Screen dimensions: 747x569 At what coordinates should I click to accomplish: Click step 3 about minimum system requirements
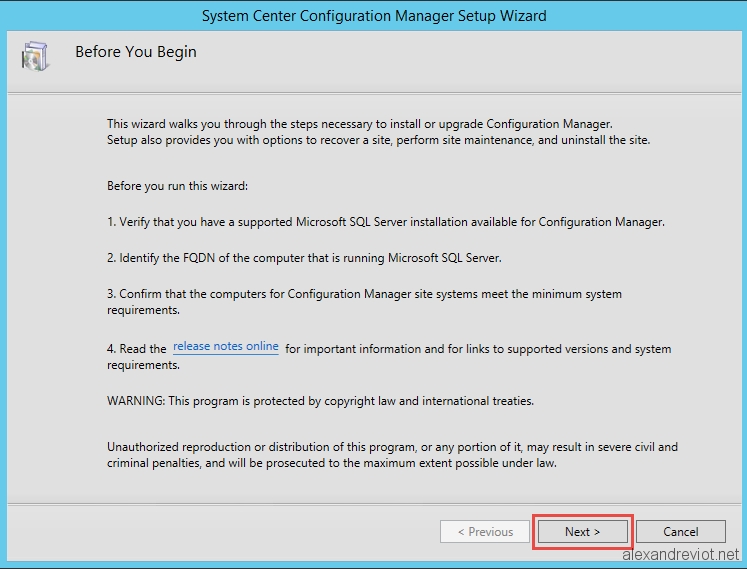point(364,302)
